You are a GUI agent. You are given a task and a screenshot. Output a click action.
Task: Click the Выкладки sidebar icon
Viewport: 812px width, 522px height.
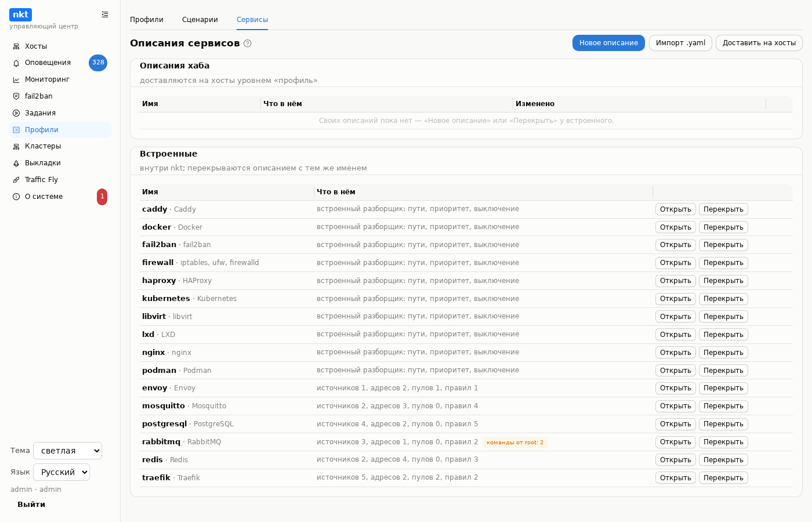click(x=16, y=163)
